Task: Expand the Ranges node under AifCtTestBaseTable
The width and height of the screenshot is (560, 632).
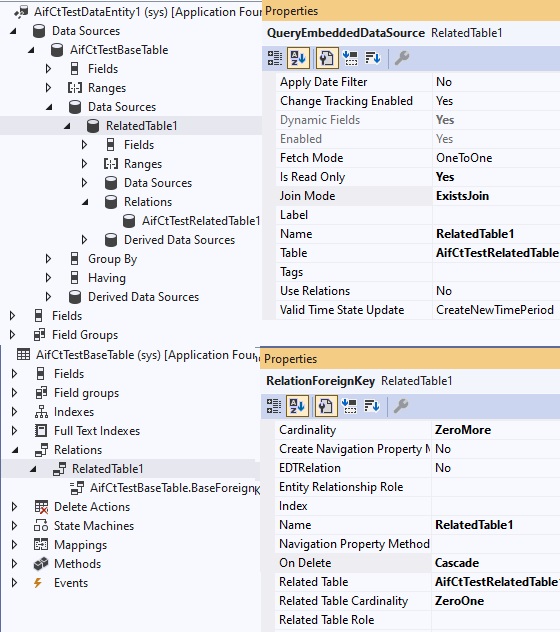Action: tap(48, 88)
